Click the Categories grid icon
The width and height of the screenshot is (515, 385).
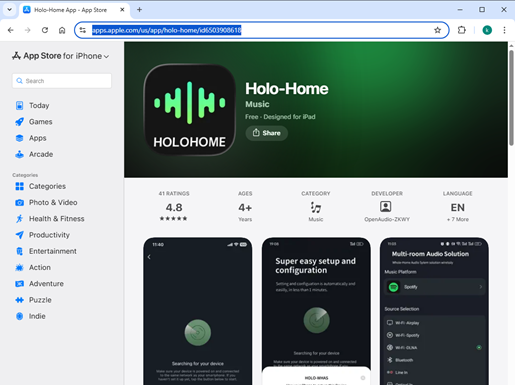20,186
